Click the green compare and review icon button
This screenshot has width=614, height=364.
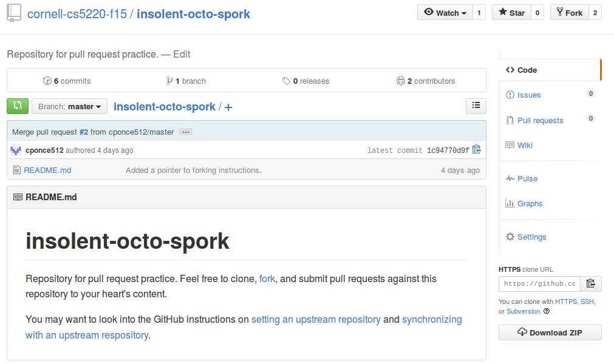[x=18, y=106]
